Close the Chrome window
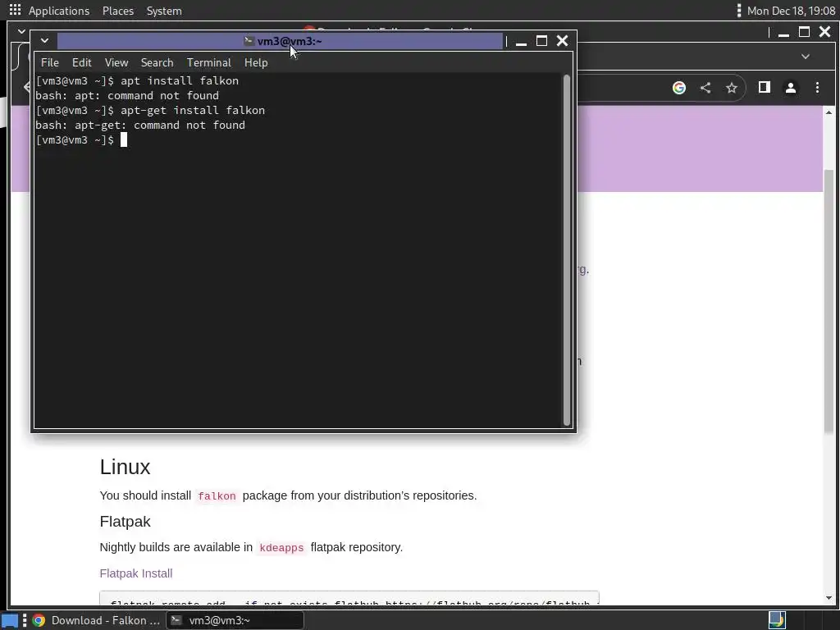 pos(825,32)
